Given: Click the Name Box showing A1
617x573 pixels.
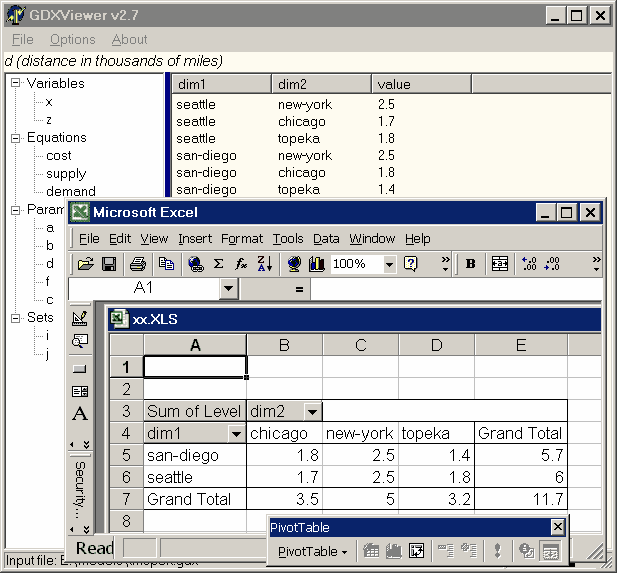Looking at the screenshot, I should coord(143,288).
